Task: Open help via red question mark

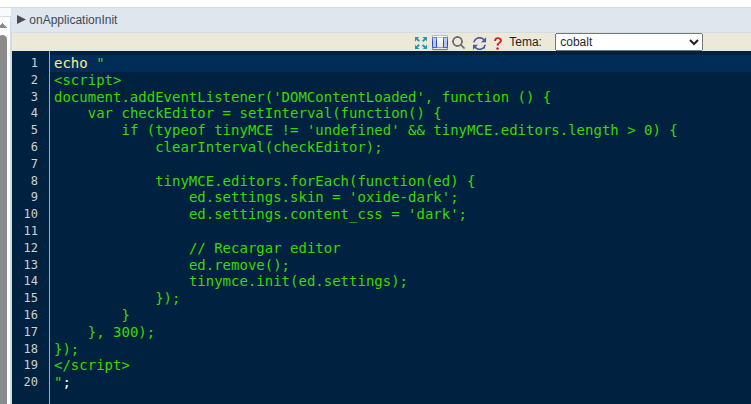Action: [x=497, y=43]
